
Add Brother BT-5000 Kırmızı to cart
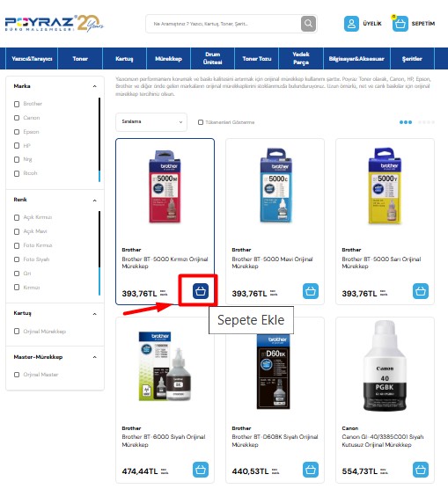pos(201,291)
